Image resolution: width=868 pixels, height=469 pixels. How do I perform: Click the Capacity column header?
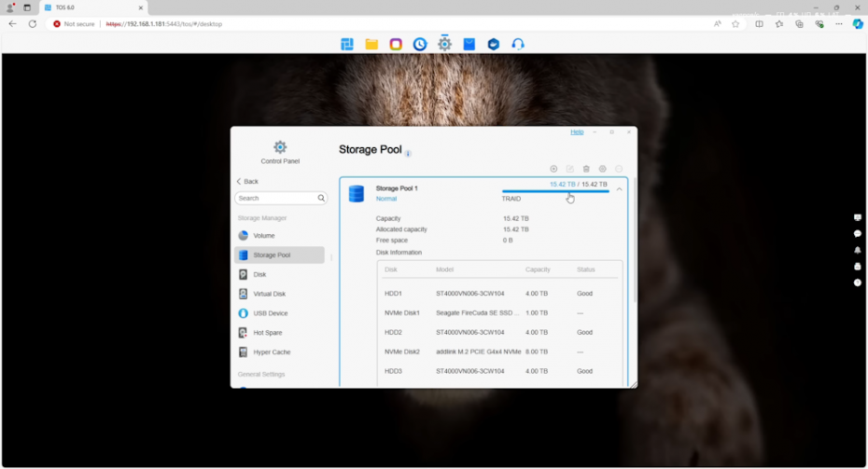538,269
